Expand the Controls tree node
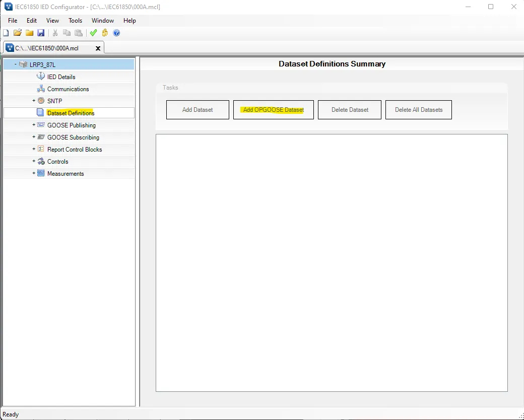The image size is (524, 420). pos(34,161)
